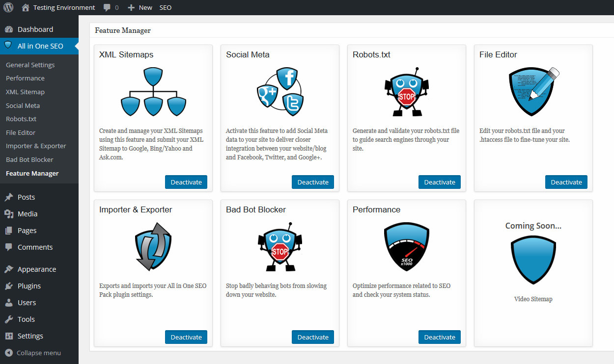
Task: Click the Pages icon in sidebar
Action: (x=8, y=231)
